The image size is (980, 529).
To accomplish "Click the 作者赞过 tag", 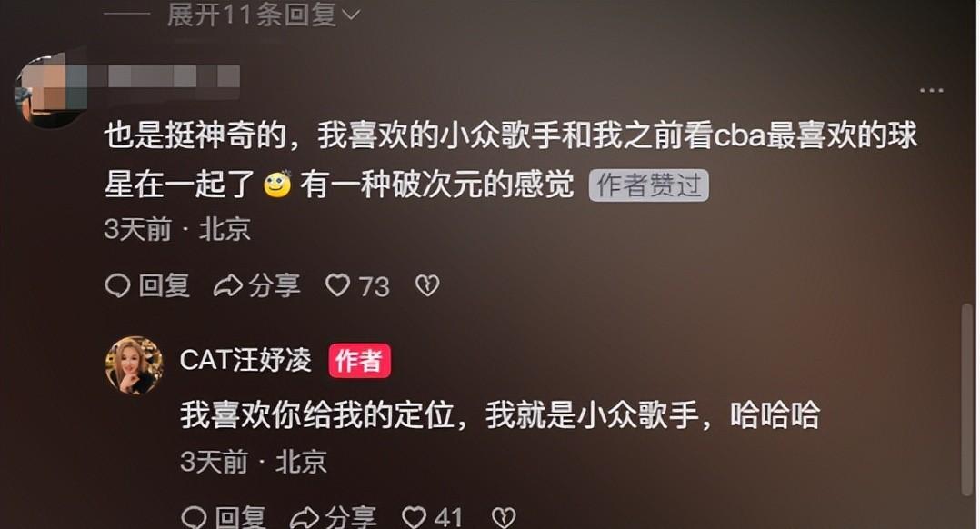I will pyautogui.click(x=649, y=185).
